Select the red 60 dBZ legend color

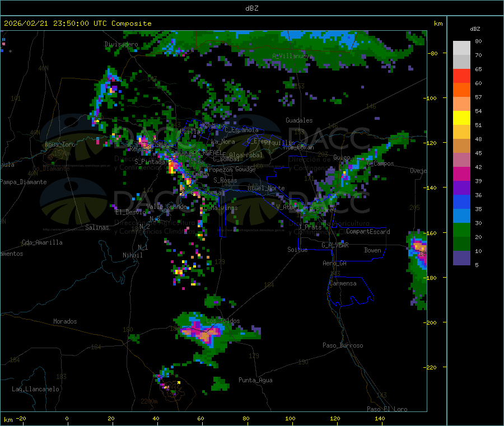click(461, 76)
